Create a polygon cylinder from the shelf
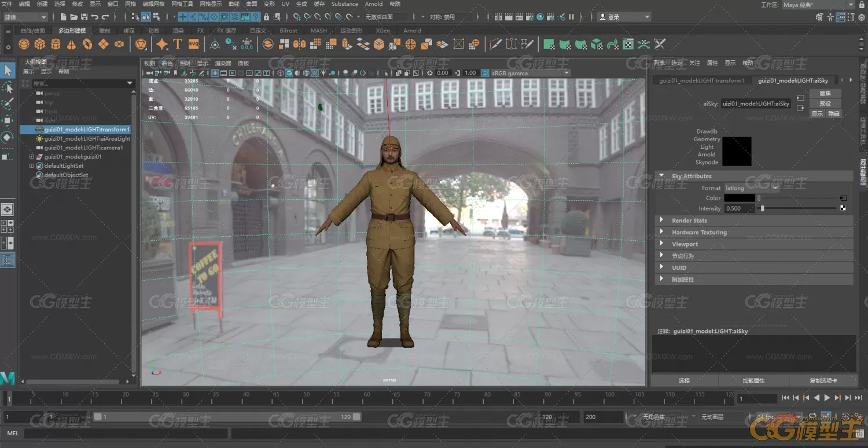 point(56,44)
